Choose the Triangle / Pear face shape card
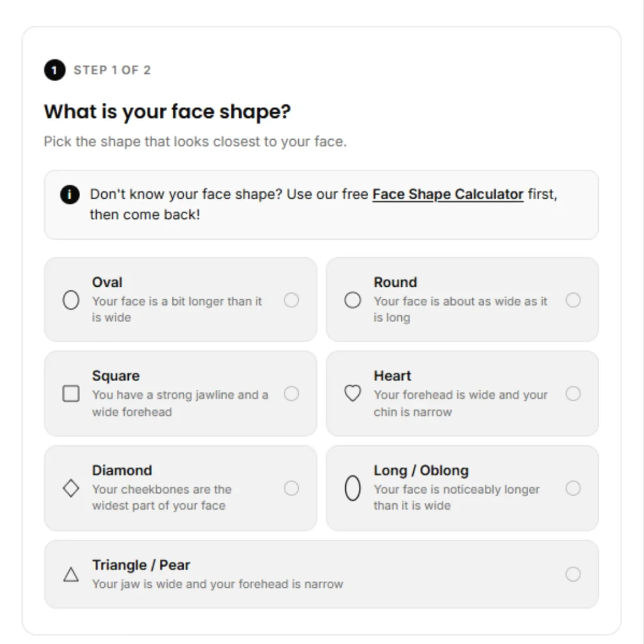 (x=321, y=574)
